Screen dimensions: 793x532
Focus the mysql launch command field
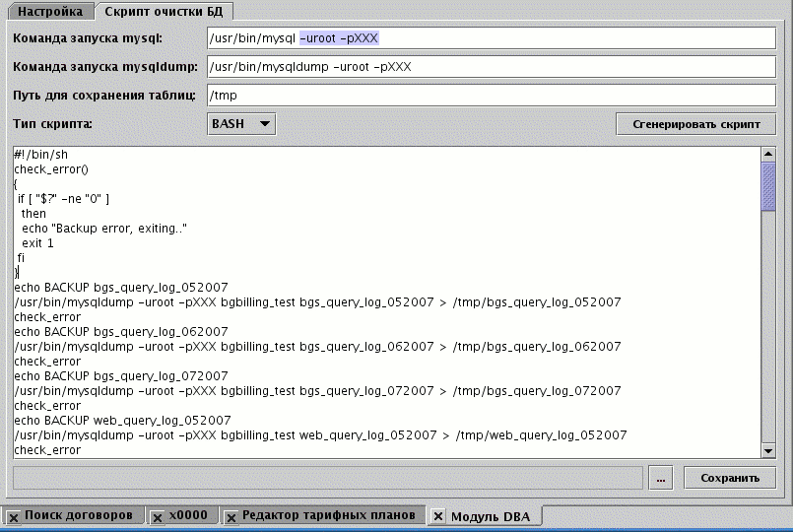click(490, 38)
